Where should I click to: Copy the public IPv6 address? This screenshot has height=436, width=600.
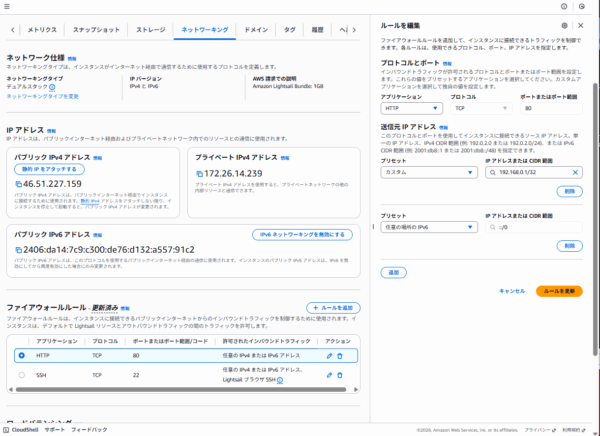pos(18,250)
